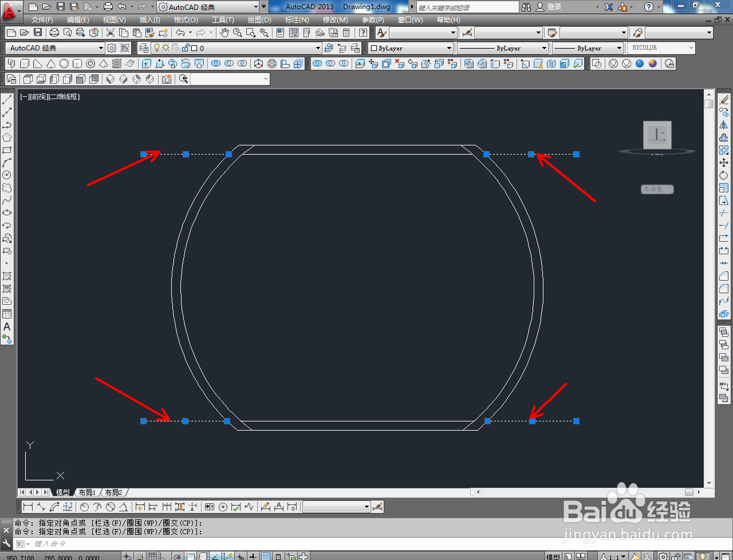The height and width of the screenshot is (560, 733).
Task: Click the [二维线框] visual style label
Action: tap(65, 97)
